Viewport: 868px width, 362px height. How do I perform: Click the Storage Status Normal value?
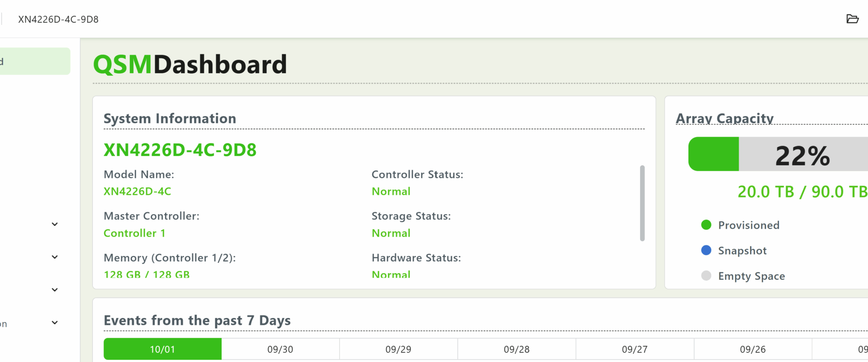(x=391, y=233)
